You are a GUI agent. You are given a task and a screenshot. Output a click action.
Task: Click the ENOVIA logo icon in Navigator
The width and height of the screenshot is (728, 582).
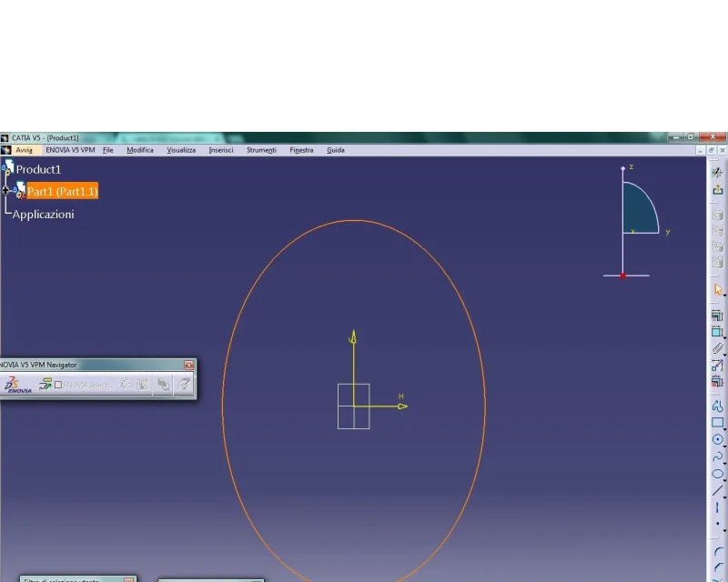click(18, 385)
